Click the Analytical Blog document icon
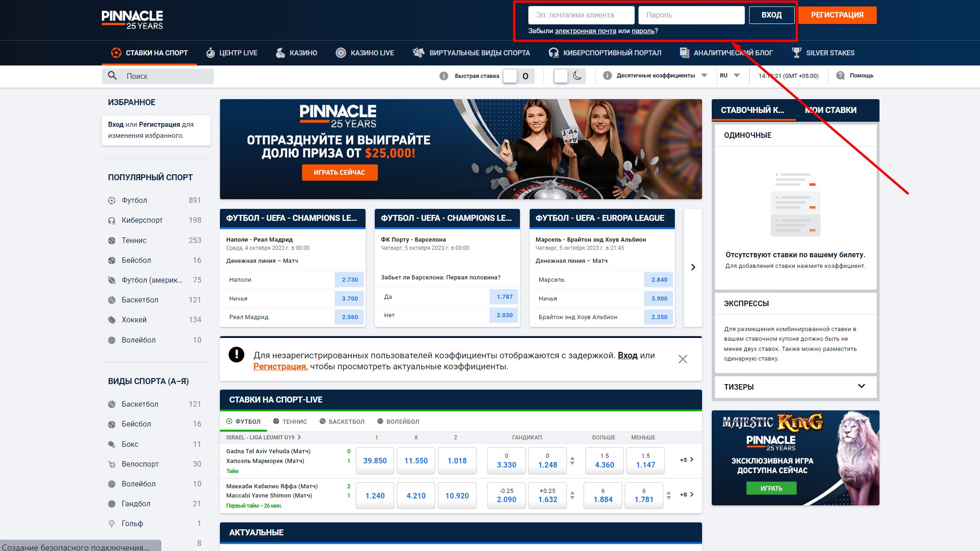 pyautogui.click(x=684, y=53)
